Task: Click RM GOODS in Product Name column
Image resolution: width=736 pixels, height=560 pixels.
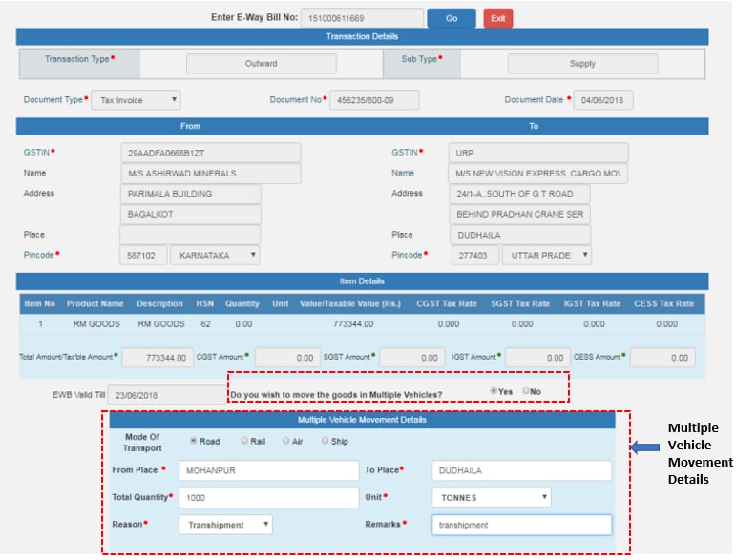Action: [x=96, y=324]
